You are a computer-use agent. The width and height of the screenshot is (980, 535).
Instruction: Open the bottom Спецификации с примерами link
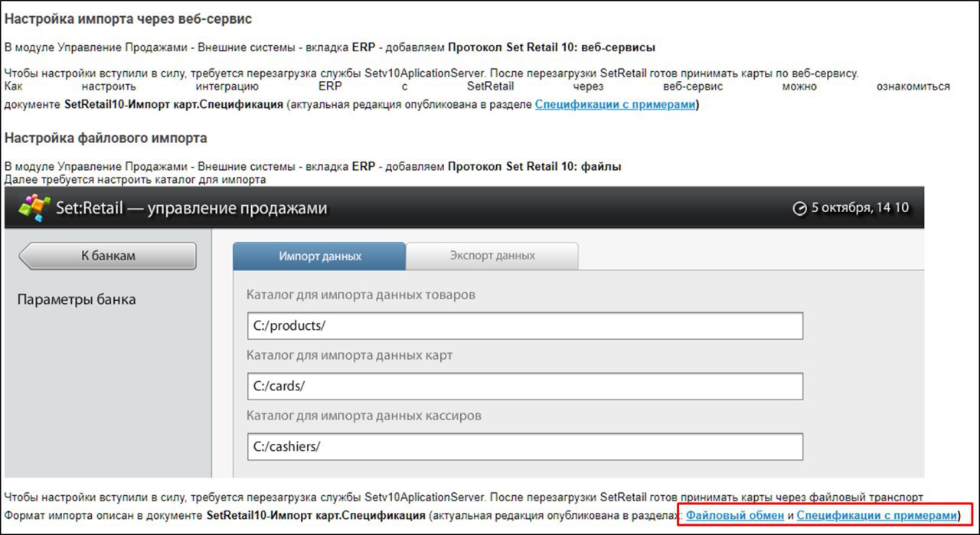tap(877, 516)
